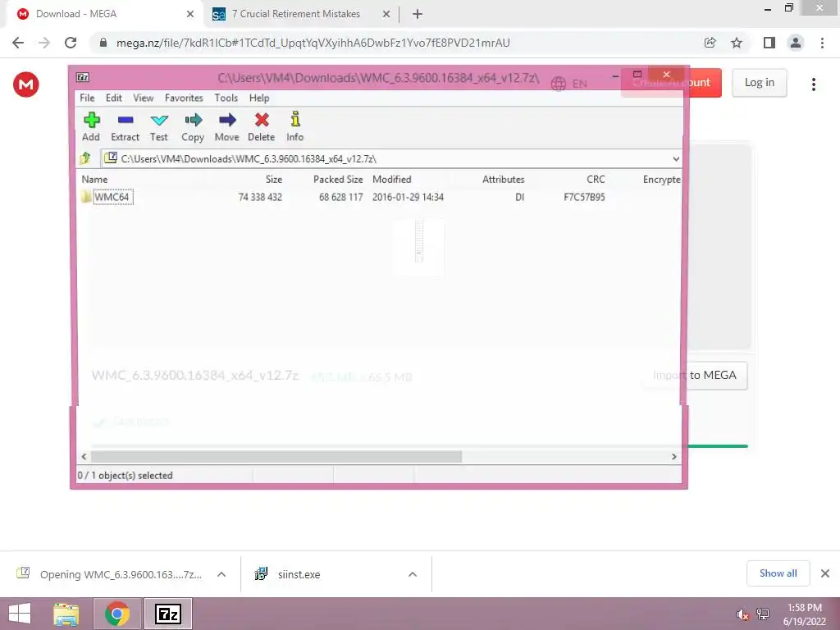Click 7-Zip taskbar button

(167, 614)
